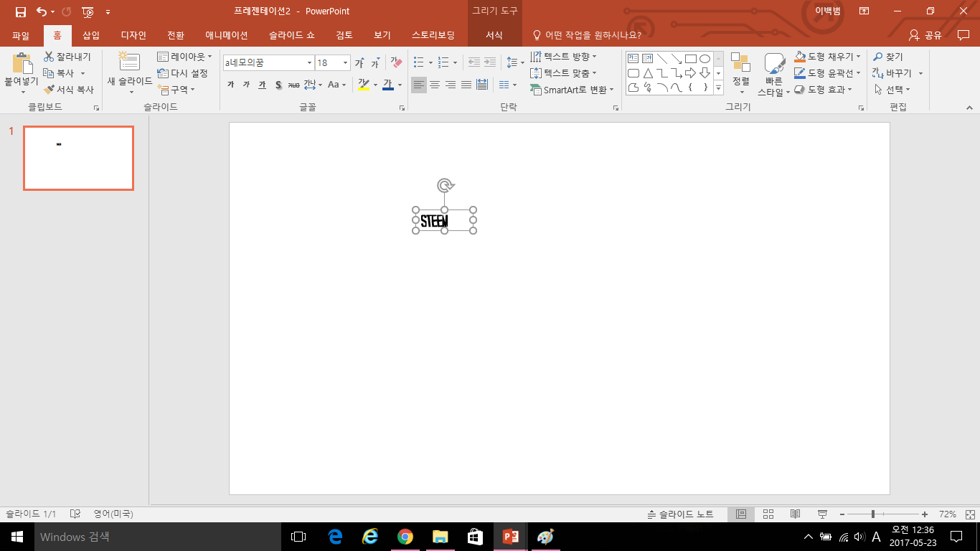Image resolution: width=980 pixels, height=551 pixels.
Task: Open the 구역 section dropdown
Action: (x=176, y=90)
